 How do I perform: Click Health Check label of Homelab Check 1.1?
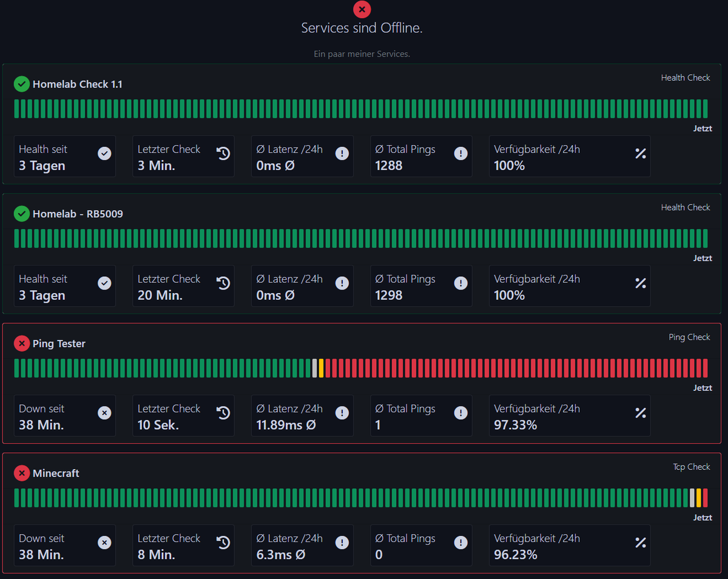[686, 78]
